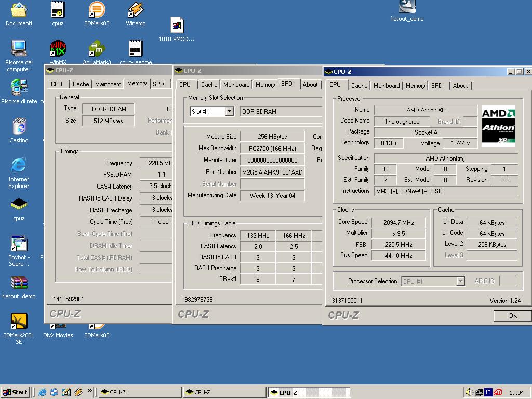Click the Winamp quick launch icon

click(78, 392)
